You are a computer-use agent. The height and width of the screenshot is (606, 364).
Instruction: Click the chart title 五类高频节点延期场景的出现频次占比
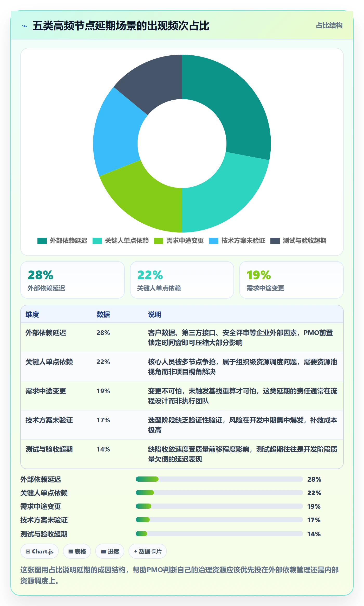pos(121,26)
